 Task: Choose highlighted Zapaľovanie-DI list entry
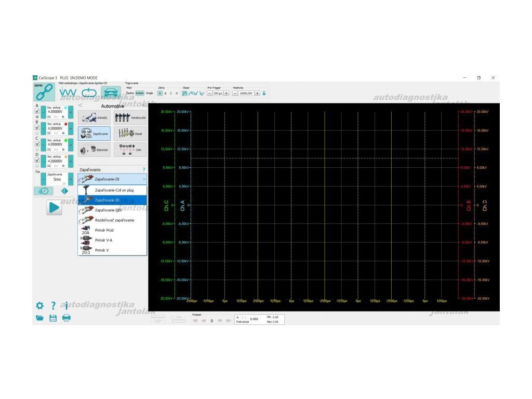tap(112, 200)
